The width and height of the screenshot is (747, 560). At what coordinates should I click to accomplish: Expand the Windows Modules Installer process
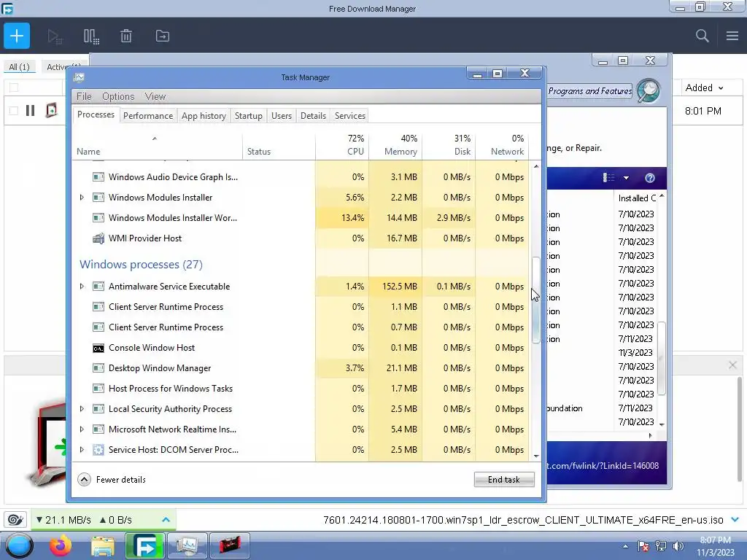[x=82, y=197]
